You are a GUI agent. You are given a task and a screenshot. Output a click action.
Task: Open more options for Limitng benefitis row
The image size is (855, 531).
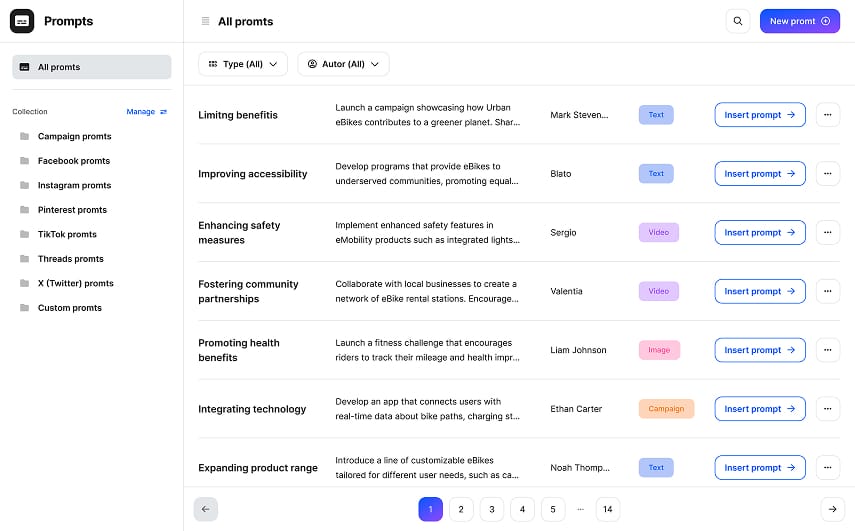point(827,115)
